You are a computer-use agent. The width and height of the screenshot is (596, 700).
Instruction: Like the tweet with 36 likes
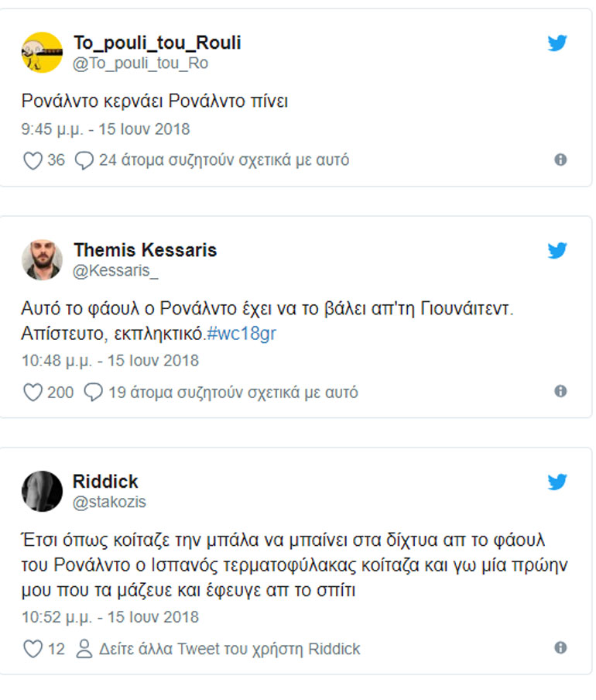(33, 160)
